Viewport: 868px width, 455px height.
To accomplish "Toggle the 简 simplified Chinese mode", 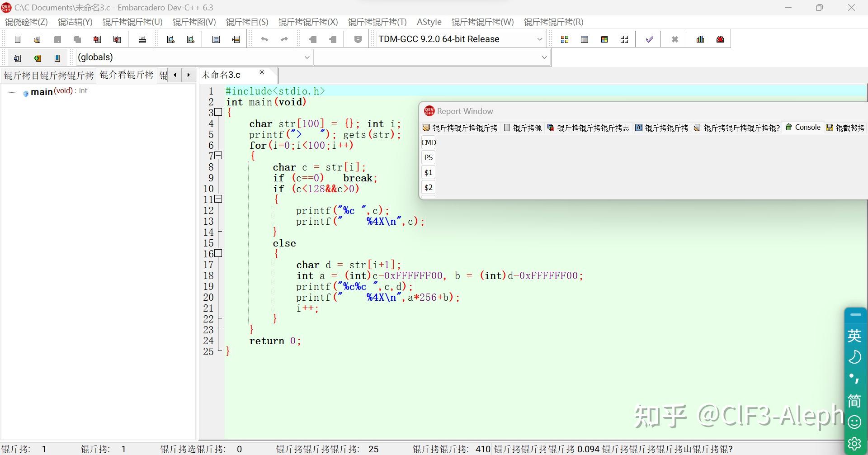I will click(x=854, y=401).
